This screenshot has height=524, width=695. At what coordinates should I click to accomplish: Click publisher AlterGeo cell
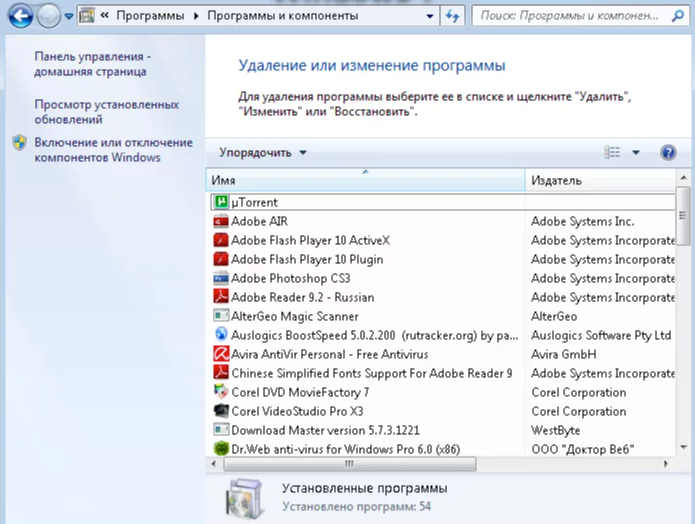click(554, 317)
